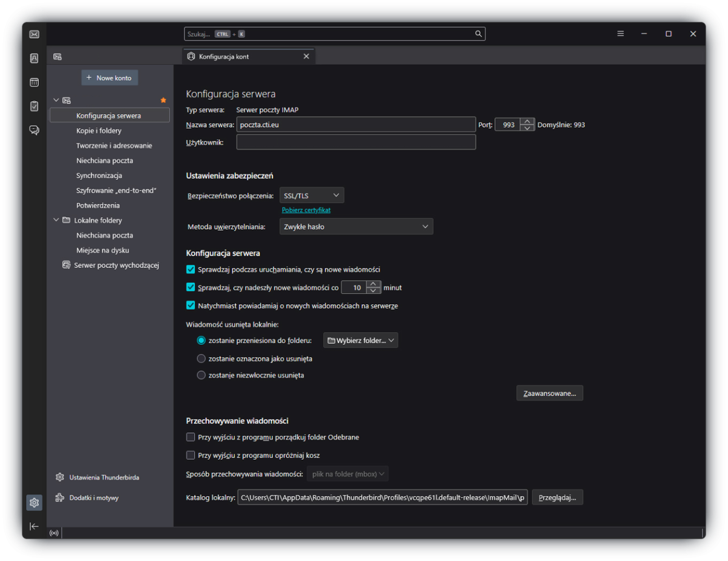Image resolution: width=728 pixels, height=561 pixels.
Task: Click the 'Pobierz certyfikat' link
Action: click(x=306, y=210)
